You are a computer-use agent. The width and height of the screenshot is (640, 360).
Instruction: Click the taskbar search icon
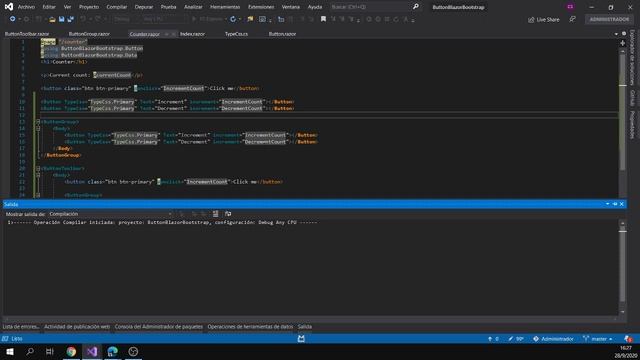[30, 351]
